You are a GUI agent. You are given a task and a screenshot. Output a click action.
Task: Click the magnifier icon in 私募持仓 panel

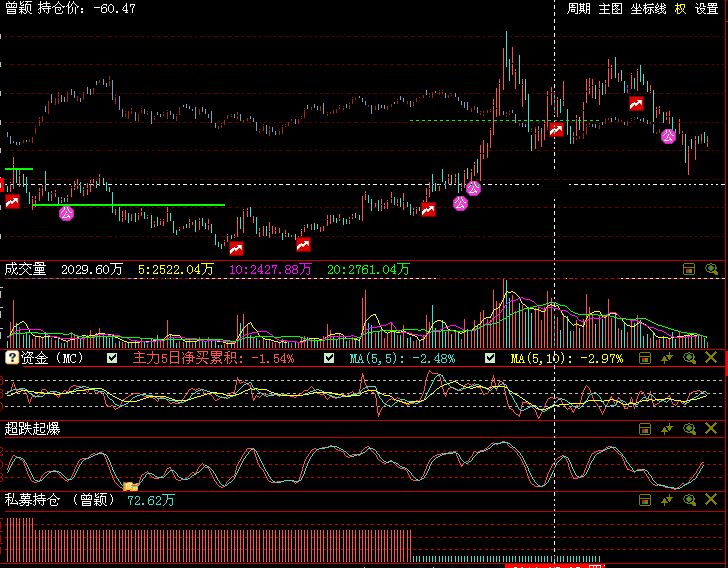point(689,499)
